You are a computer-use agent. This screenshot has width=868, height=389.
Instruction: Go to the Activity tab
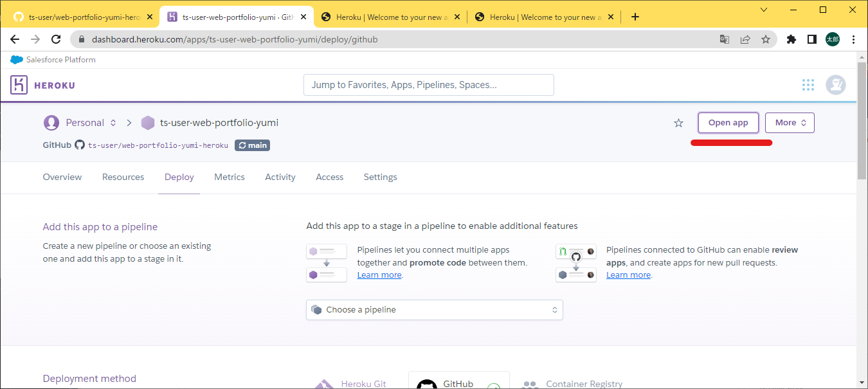(x=280, y=177)
